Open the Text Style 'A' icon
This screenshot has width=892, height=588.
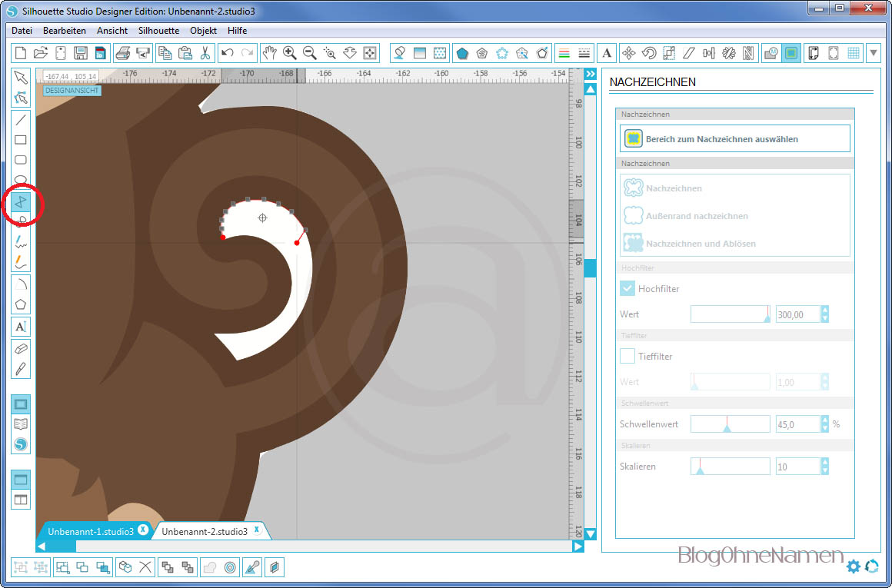[x=607, y=53]
